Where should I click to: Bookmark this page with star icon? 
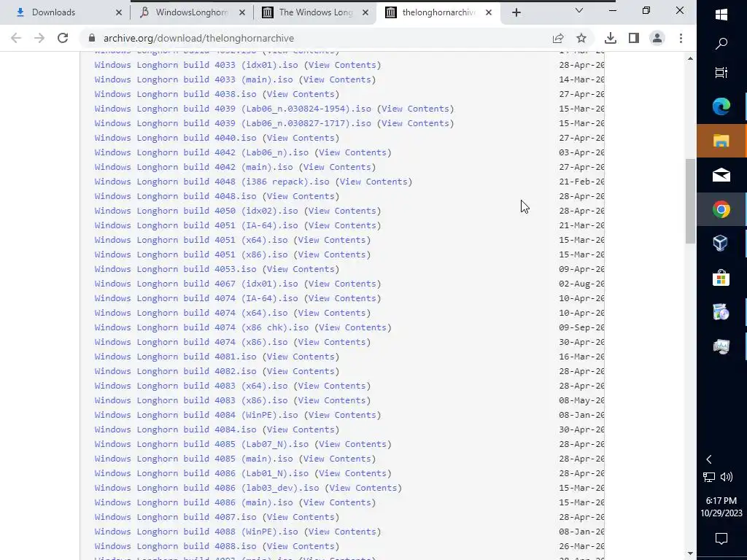(x=581, y=38)
